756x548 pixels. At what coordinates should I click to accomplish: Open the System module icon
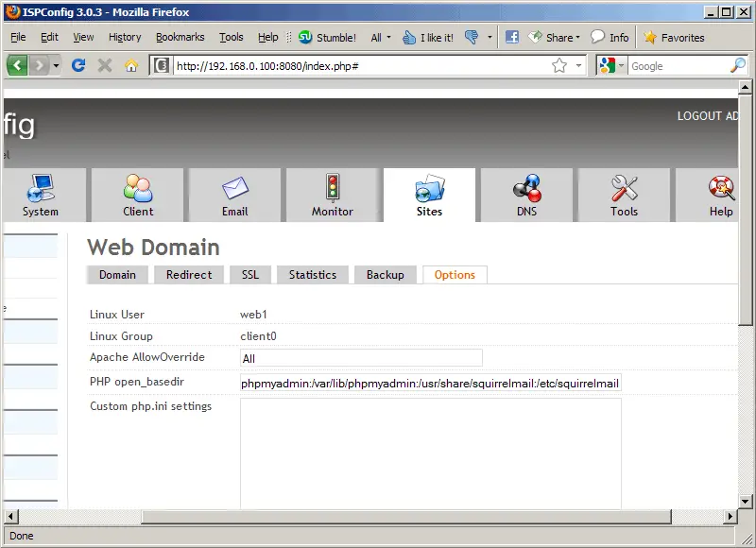[41, 188]
